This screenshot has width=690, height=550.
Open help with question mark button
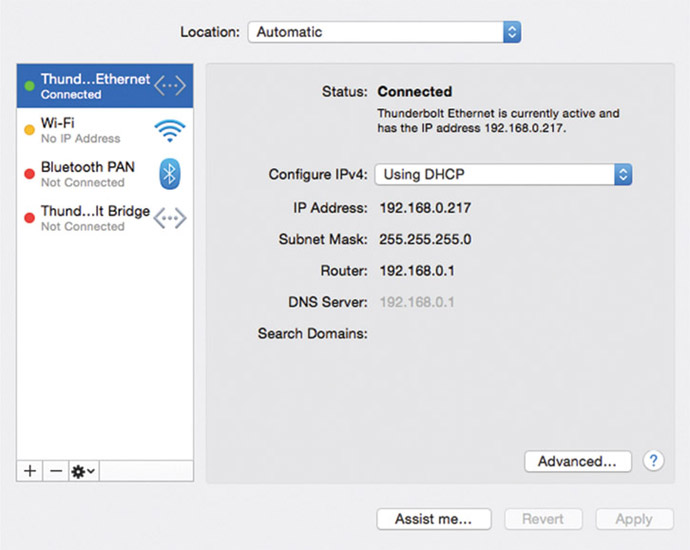pyautogui.click(x=653, y=461)
